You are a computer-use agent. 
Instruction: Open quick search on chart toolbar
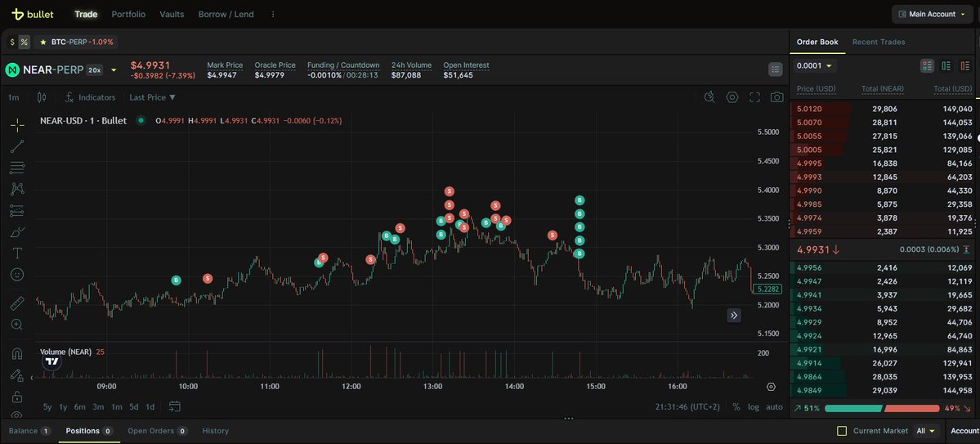click(x=709, y=97)
